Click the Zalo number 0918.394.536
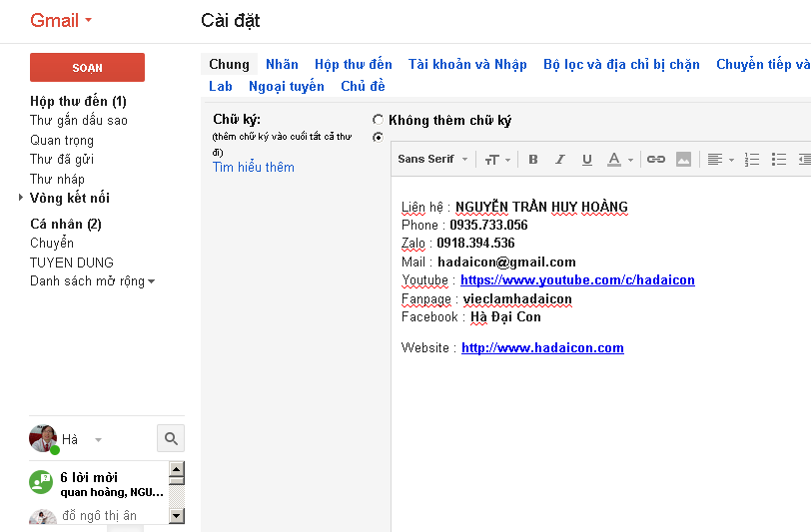Viewport: 811px width, 532px height. click(x=475, y=243)
